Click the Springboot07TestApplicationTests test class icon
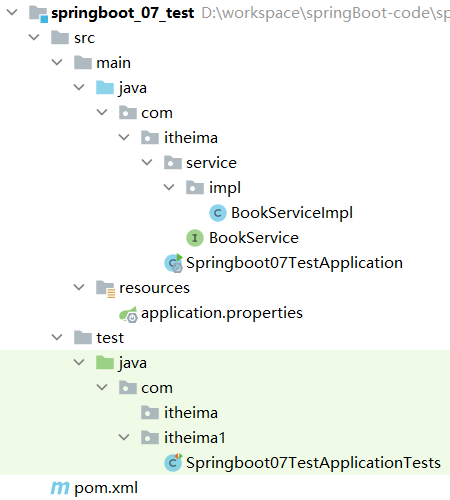 tap(173, 463)
